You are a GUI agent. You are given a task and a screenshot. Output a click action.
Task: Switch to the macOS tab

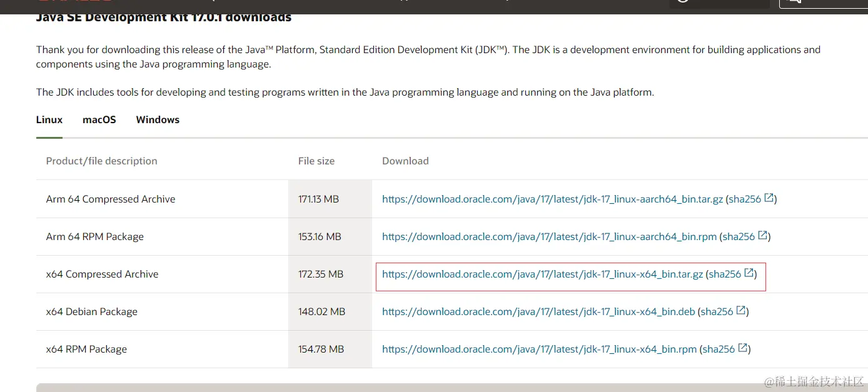coord(99,120)
